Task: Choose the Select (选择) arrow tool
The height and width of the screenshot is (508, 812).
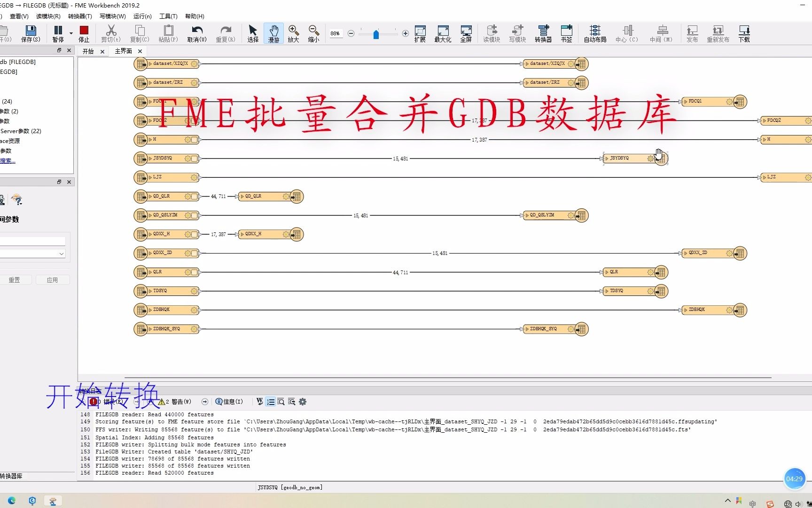Action: click(x=253, y=34)
